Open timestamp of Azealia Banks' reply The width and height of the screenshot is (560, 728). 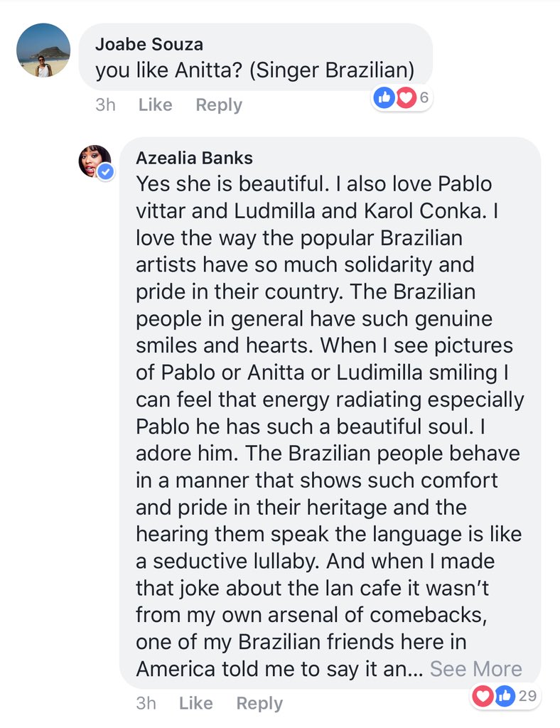click(146, 703)
